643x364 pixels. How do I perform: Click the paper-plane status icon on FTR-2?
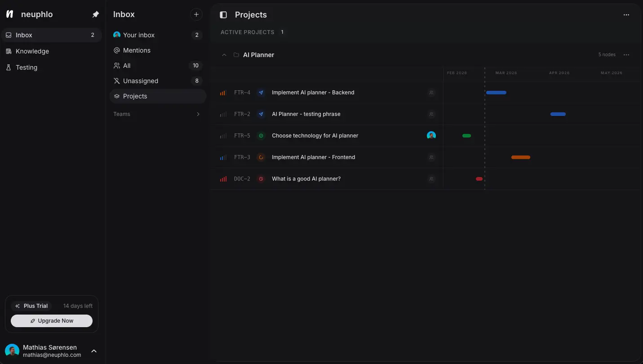pos(261,114)
